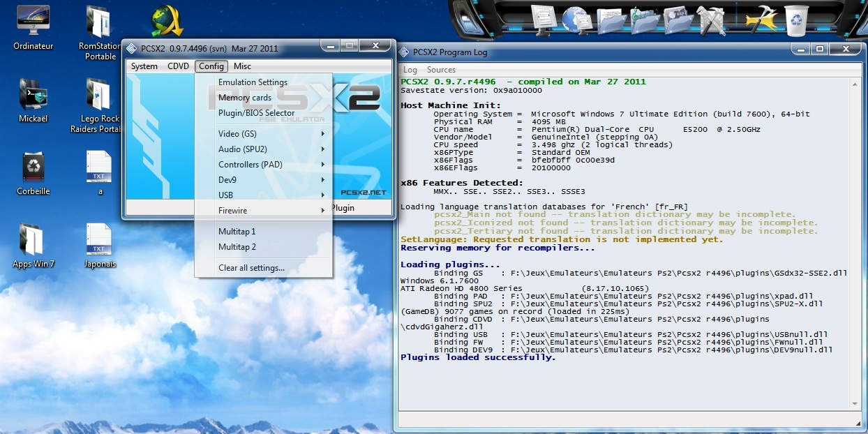The width and height of the screenshot is (868, 434).
Task: Select the Corbeille recycle bin desktop icon
Action: 33,174
